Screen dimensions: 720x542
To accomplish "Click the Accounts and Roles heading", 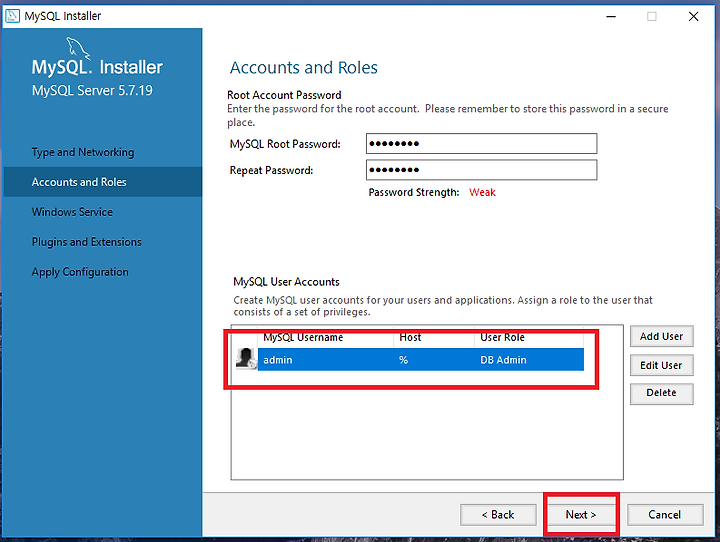I will point(304,68).
